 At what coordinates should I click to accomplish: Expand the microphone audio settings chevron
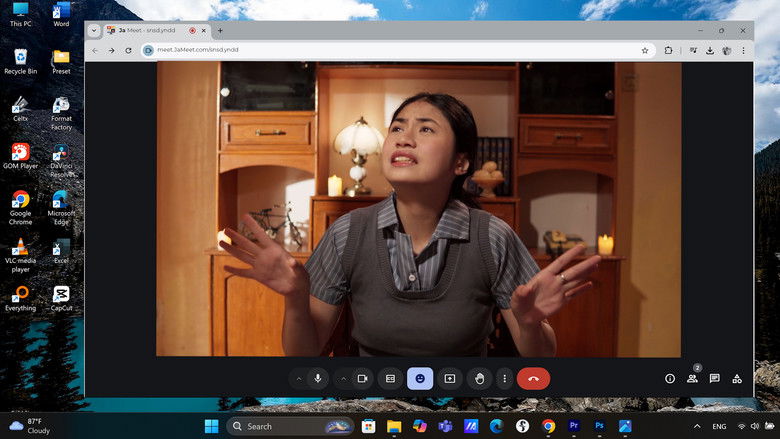[298, 379]
